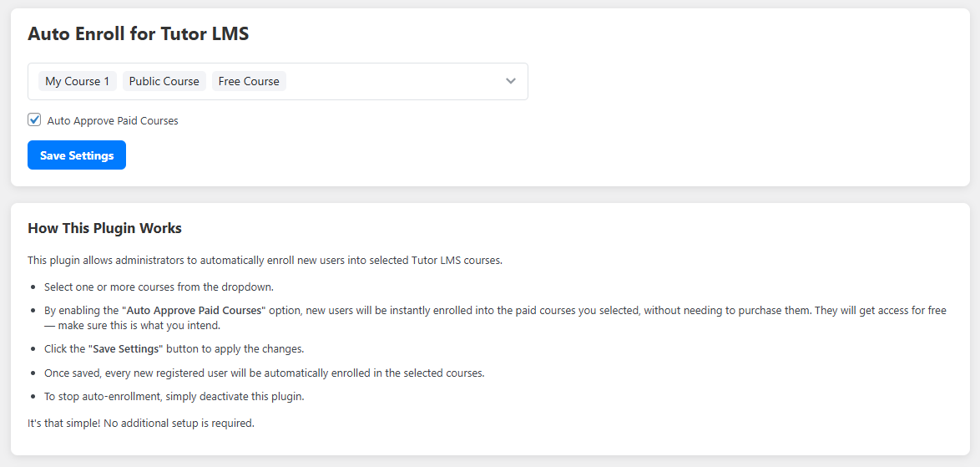
Task: Click the How This Plugin Works heading
Action: coord(105,228)
